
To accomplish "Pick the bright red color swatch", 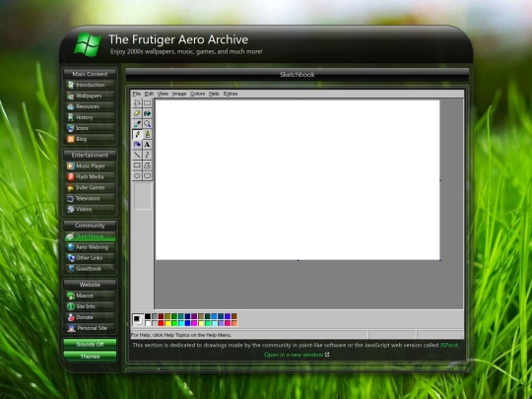I will pos(161,323).
